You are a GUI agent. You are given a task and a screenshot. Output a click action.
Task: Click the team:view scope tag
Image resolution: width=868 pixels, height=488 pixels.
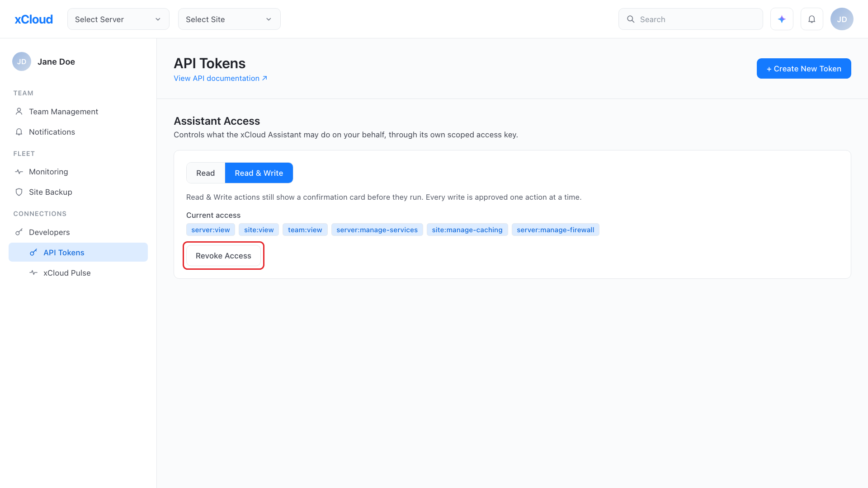(x=305, y=230)
